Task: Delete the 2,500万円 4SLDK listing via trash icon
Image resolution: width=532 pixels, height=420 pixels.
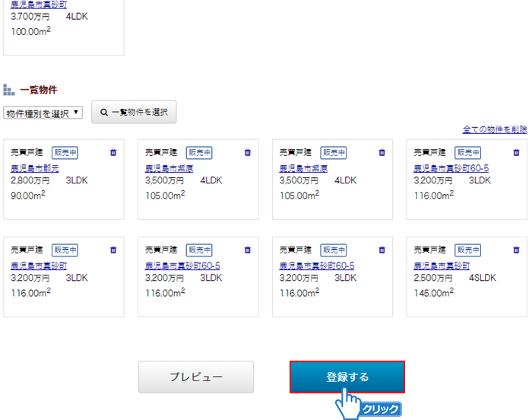Action: click(x=516, y=250)
